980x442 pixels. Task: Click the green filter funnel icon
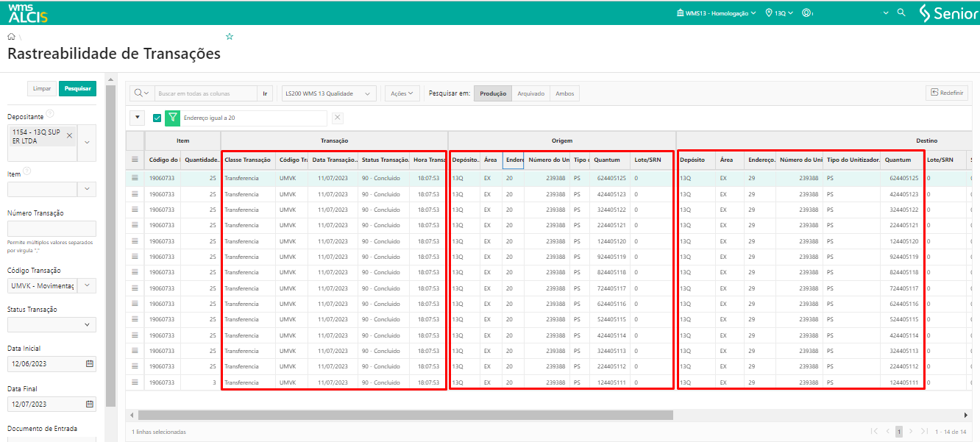coord(172,118)
